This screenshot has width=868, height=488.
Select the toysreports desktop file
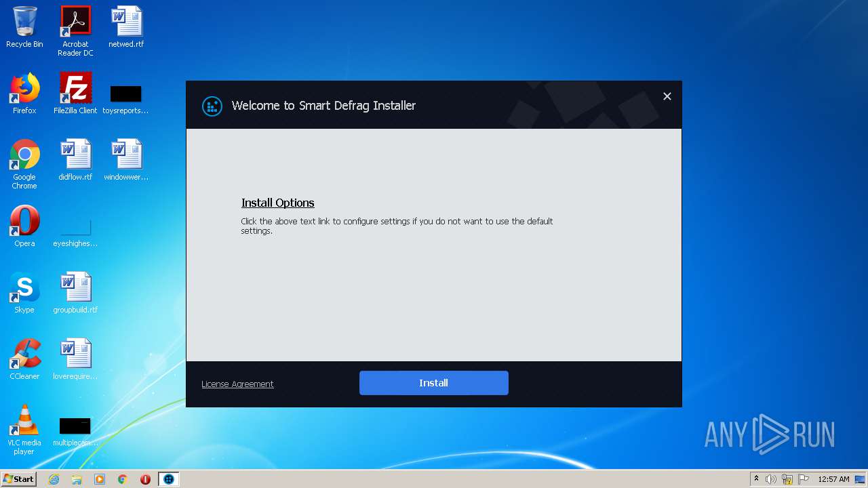125,99
